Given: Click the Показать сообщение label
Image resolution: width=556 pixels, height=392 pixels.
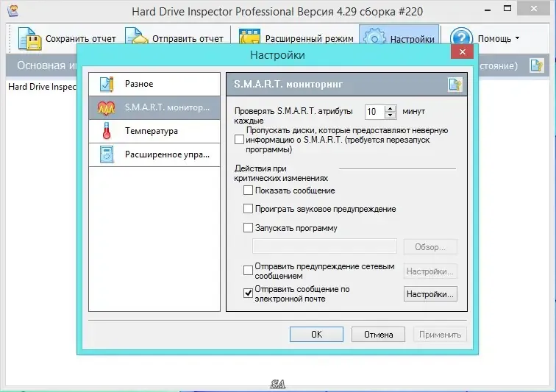Looking at the screenshot, I should pos(295,190).
